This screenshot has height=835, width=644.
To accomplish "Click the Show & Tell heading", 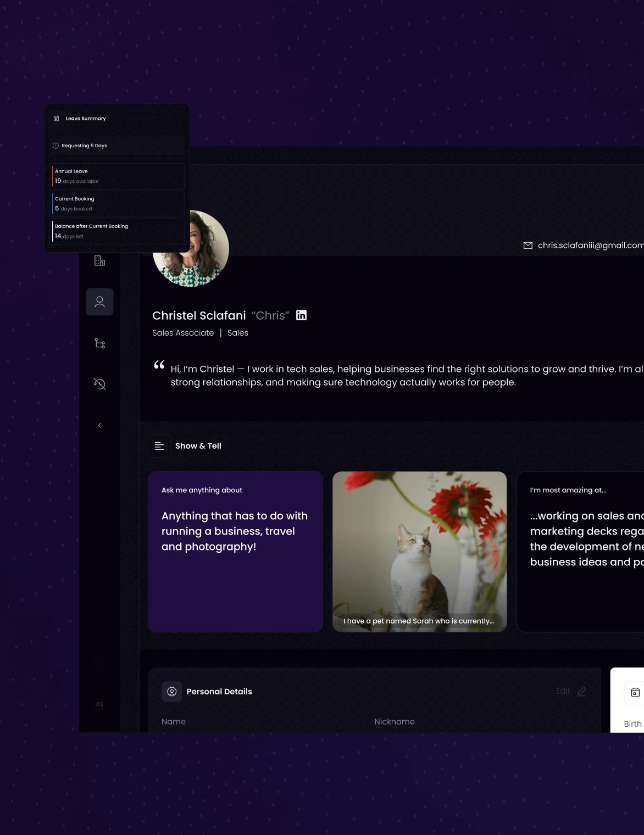I will pyautogui.click(x=198, y=446).
